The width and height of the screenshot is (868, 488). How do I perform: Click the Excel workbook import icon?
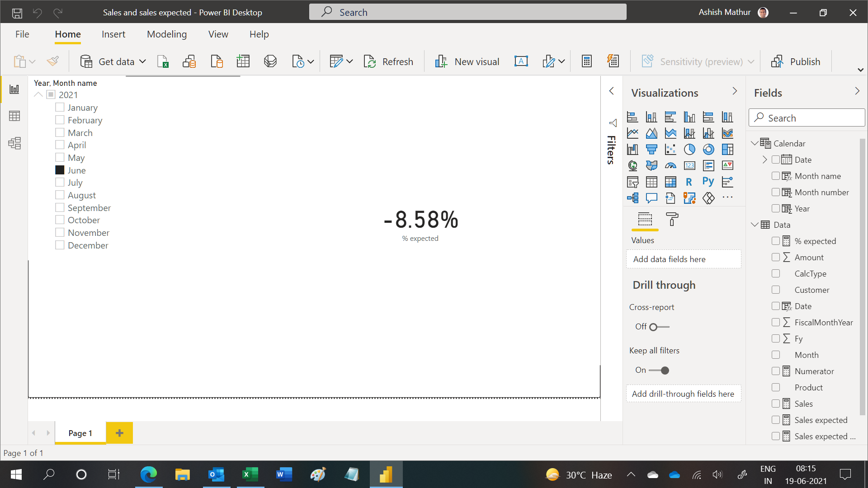163,61
